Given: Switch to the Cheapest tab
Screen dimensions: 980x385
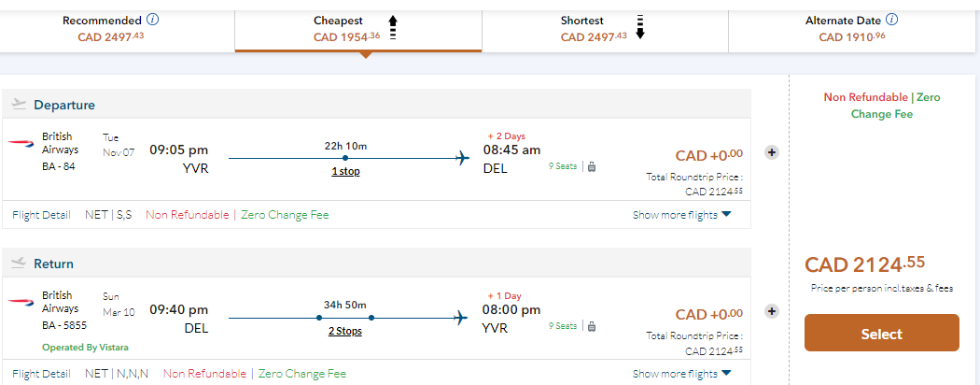Looking at the screenshot, I should [357, 28].
